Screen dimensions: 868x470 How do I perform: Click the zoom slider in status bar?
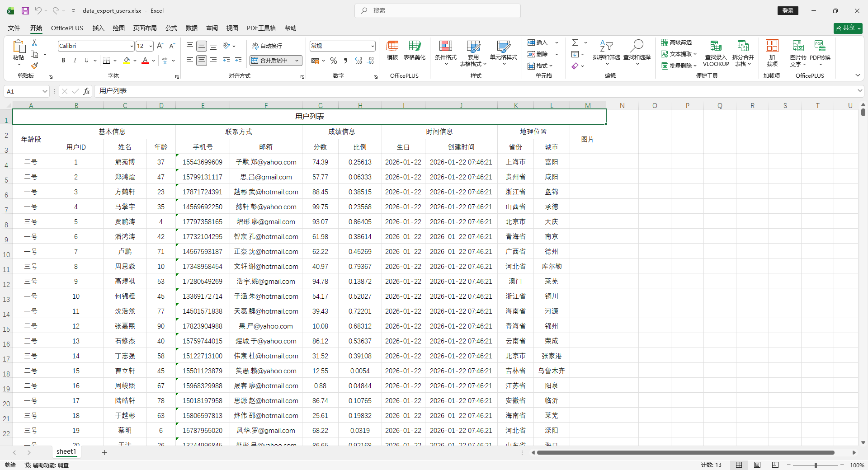pyautogui.click(x=816, y=465)
